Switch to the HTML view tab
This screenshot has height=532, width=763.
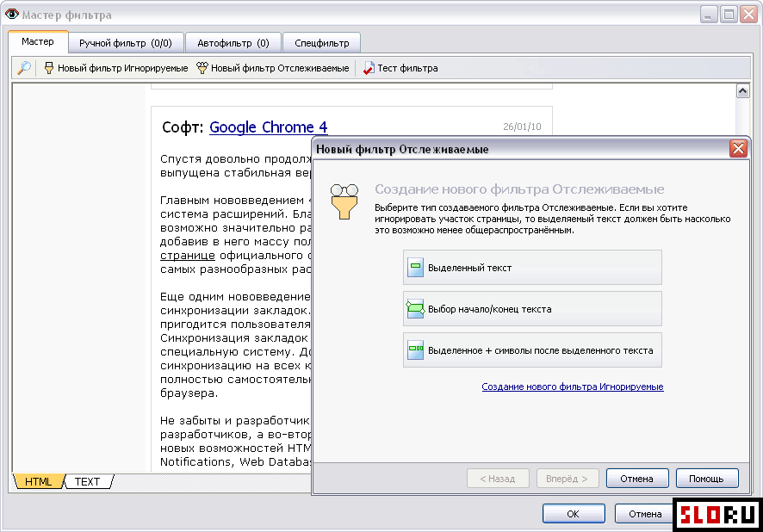tap(39, 481)
